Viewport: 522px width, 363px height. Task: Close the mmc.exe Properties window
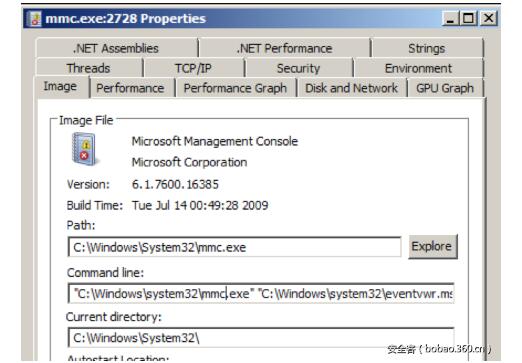(489, 18)
